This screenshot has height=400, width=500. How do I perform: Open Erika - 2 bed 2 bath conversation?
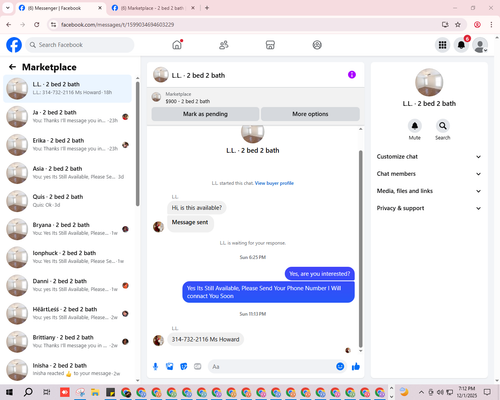(x=67, y=144)
